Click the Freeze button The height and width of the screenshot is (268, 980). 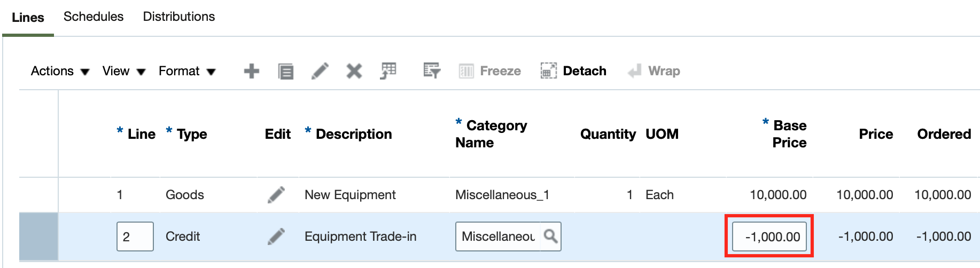point(489,71)
